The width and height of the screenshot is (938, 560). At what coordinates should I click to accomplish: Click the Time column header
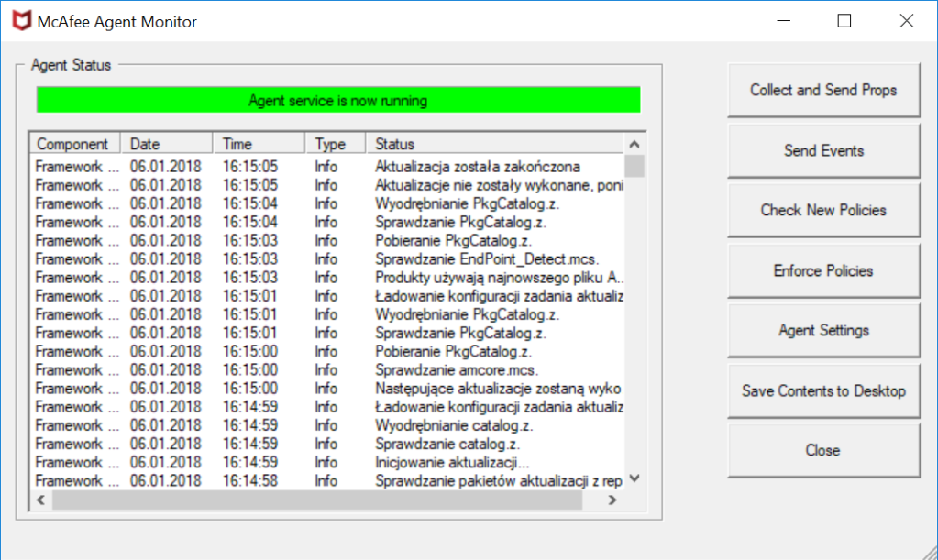coord(259,144)
